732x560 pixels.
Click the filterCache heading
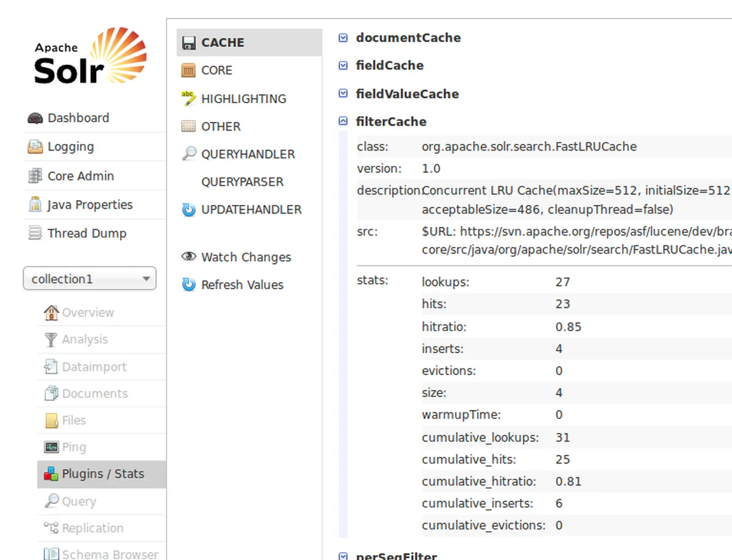(x=391, y=122)
